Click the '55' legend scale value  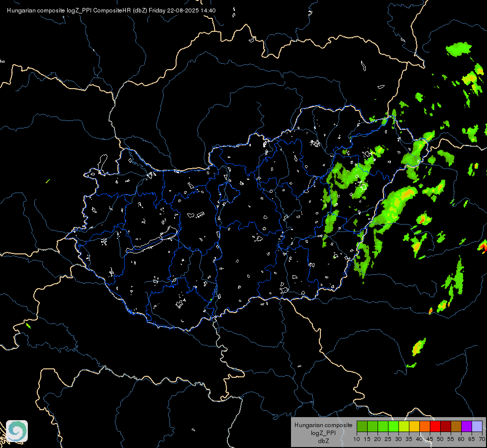tap(450, 440)
